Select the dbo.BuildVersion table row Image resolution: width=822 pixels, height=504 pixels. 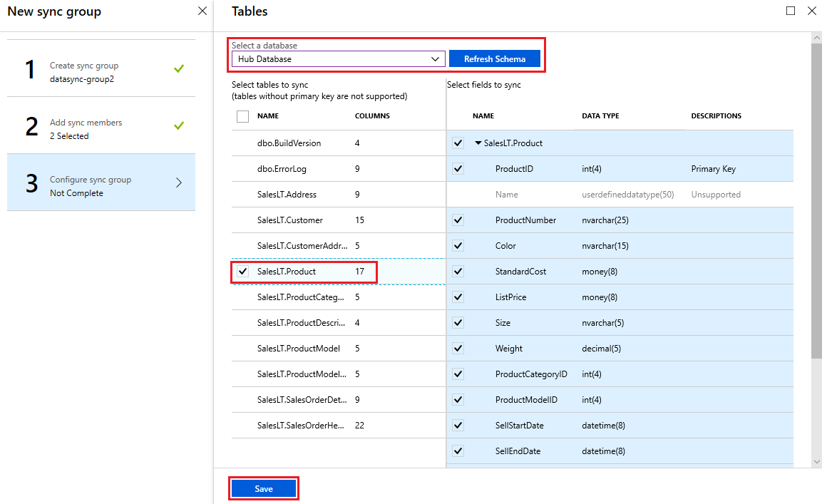click(x=289, y=143)
